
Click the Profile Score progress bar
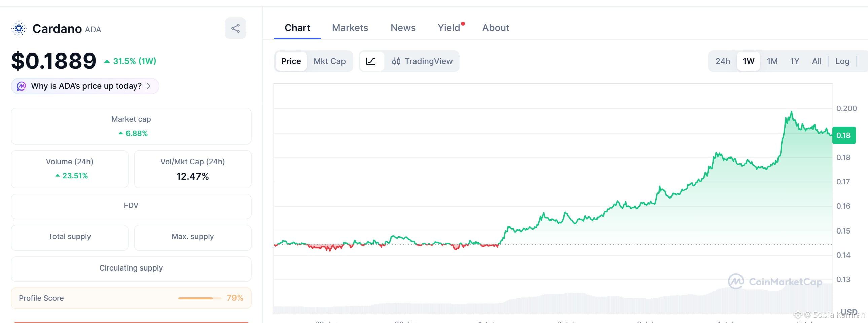click(x=200, y=298)
